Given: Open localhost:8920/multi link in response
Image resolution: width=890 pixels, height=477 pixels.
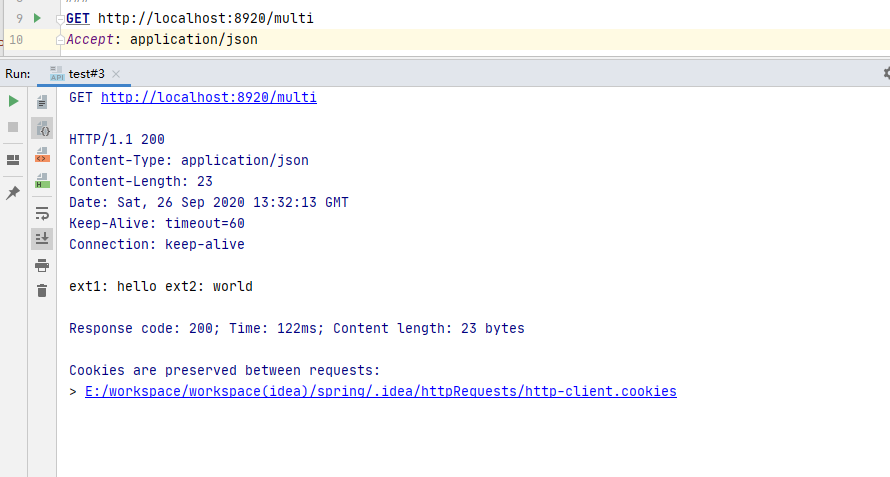Looking at the screenshot, I should [x=208, y=97].
